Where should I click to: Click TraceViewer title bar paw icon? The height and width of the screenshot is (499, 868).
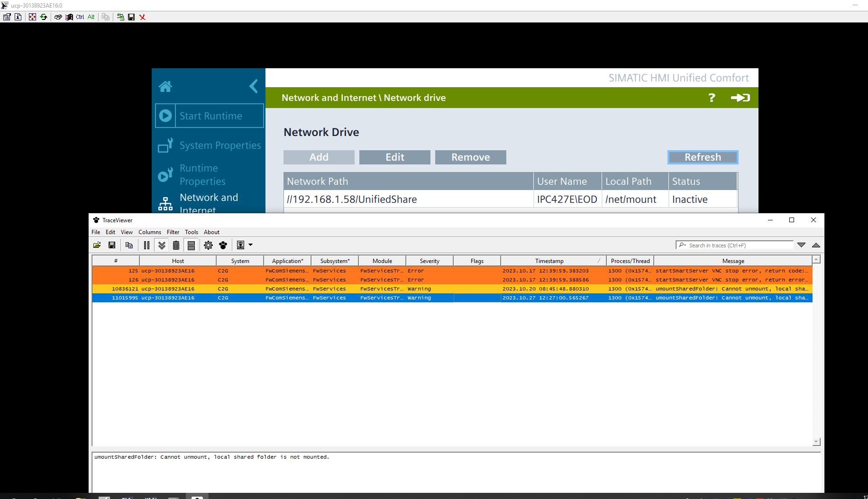(96, 220)
